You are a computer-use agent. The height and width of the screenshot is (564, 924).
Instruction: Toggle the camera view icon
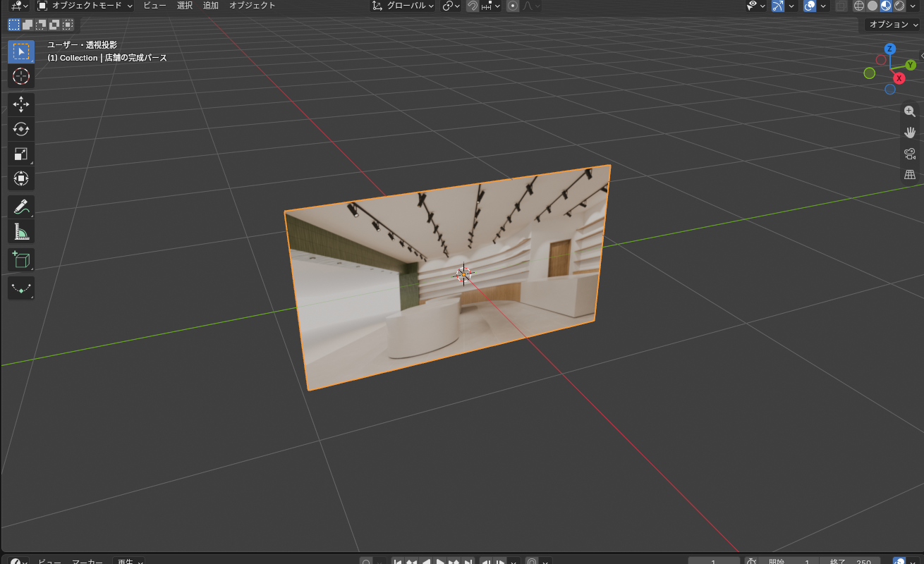point(910,154)
